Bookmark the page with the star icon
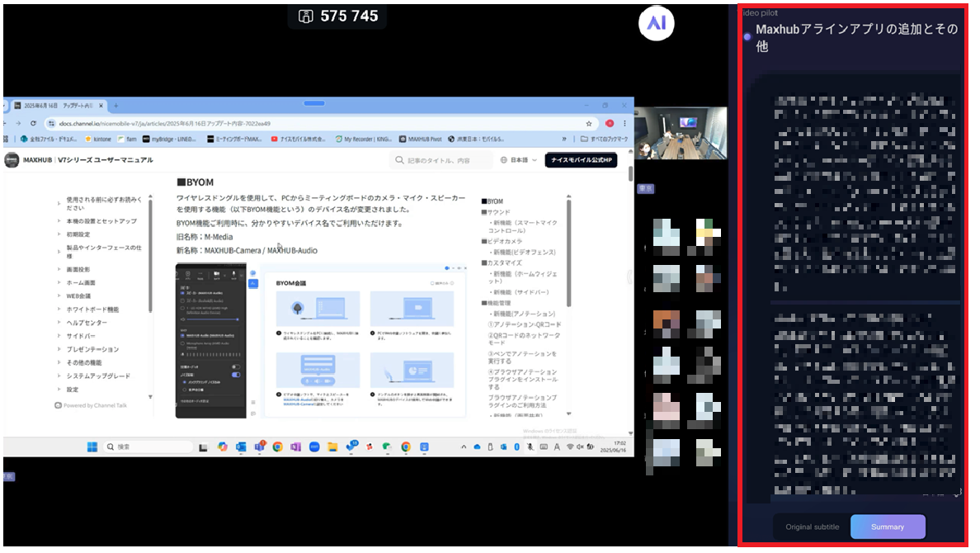 coord(589,123)
